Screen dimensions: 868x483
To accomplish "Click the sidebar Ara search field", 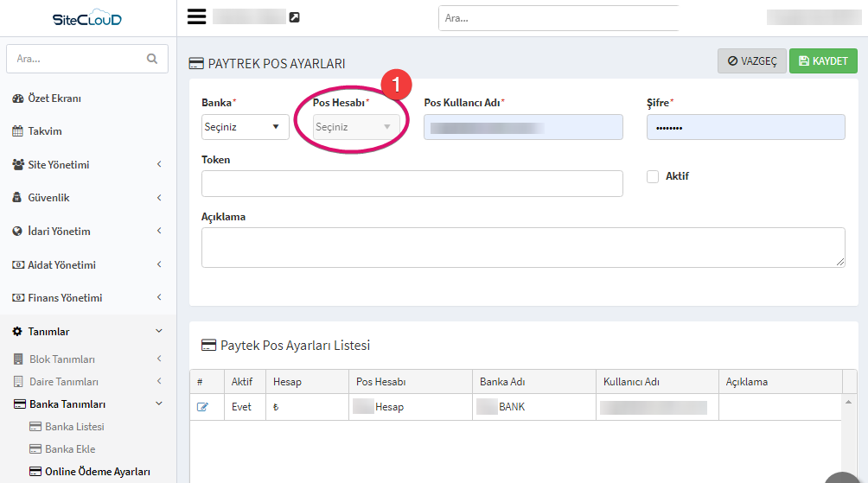I will tap(87, 59).
